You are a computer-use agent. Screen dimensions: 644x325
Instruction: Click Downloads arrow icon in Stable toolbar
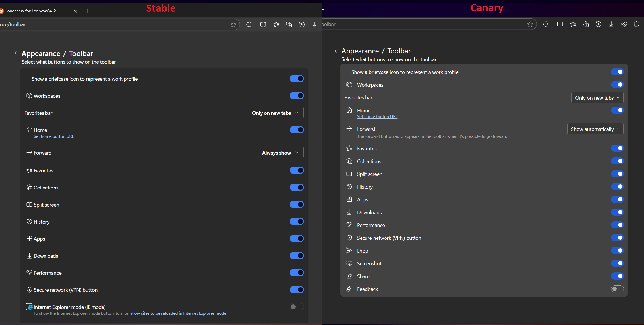pos(314,24)
